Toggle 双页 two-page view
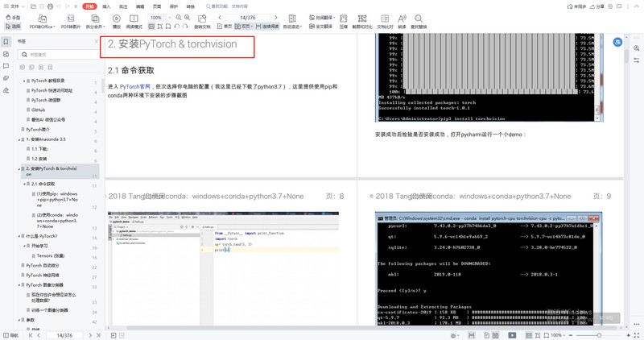This screenshot has width=644, height=340. pyautogui.click(x=244, y=27)
